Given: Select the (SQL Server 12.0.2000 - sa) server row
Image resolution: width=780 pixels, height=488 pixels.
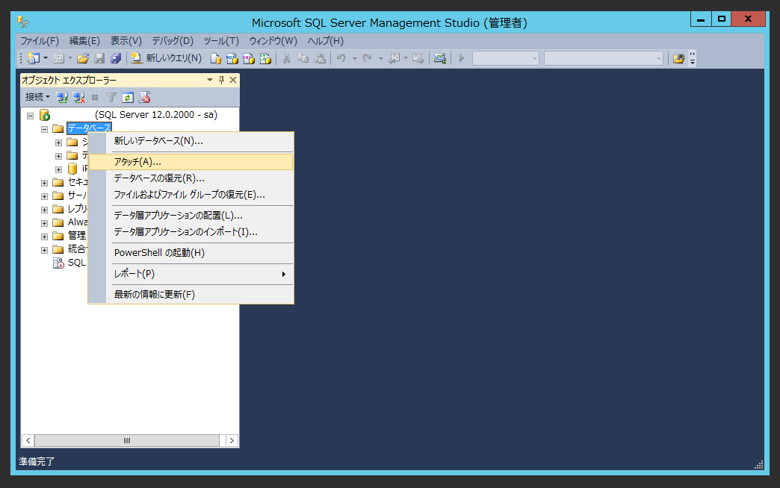Looking at the screenshot, I should (x=156, y=115).
